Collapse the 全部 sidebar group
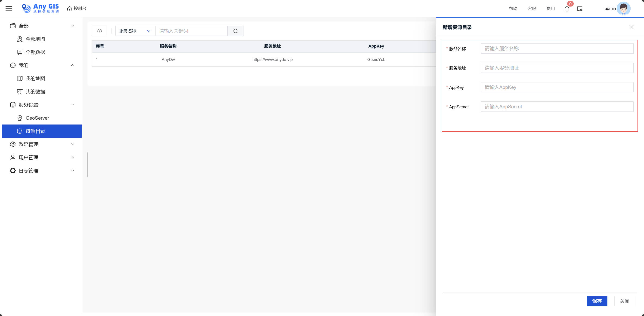The height and width of the screenshot is (316, 644). pyautogui.click(x=72, y=26)
